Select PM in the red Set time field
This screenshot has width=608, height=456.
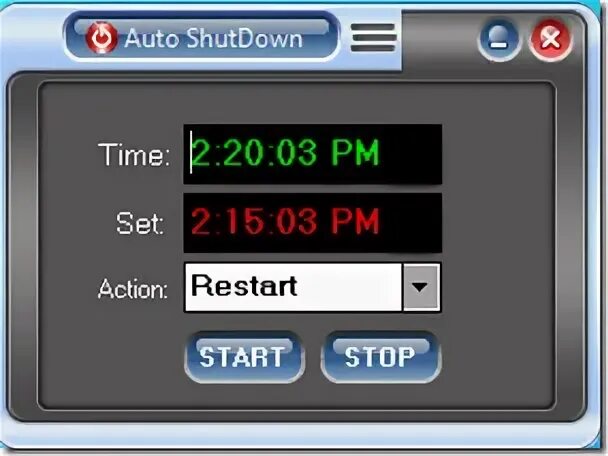click(355, 221)
